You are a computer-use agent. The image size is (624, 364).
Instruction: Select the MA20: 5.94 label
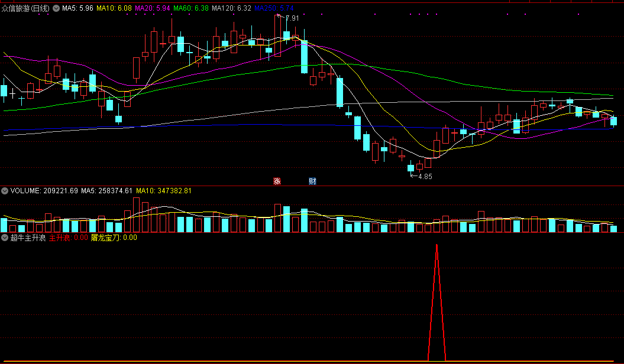(x=153, y=8)
